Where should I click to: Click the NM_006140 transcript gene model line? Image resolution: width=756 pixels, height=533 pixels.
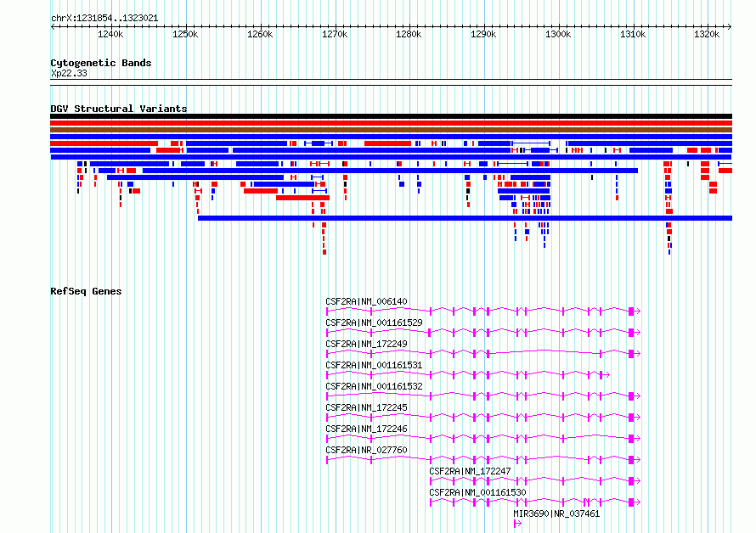[483, 311]
